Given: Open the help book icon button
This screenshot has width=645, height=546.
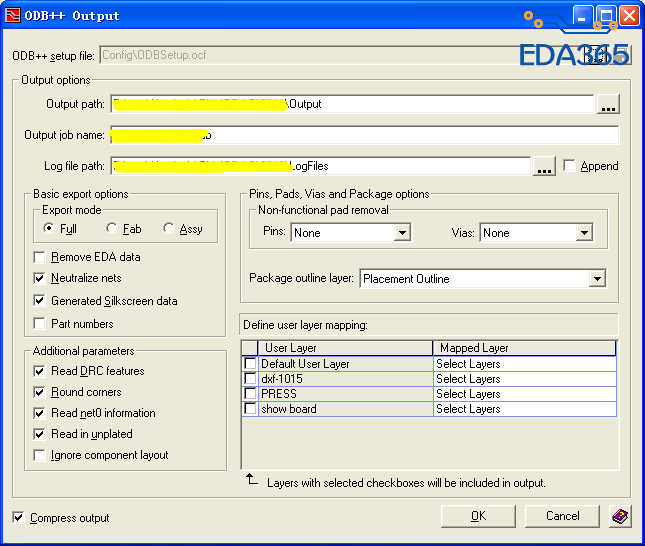Looking at the screenshot, I should pos(620,516).
